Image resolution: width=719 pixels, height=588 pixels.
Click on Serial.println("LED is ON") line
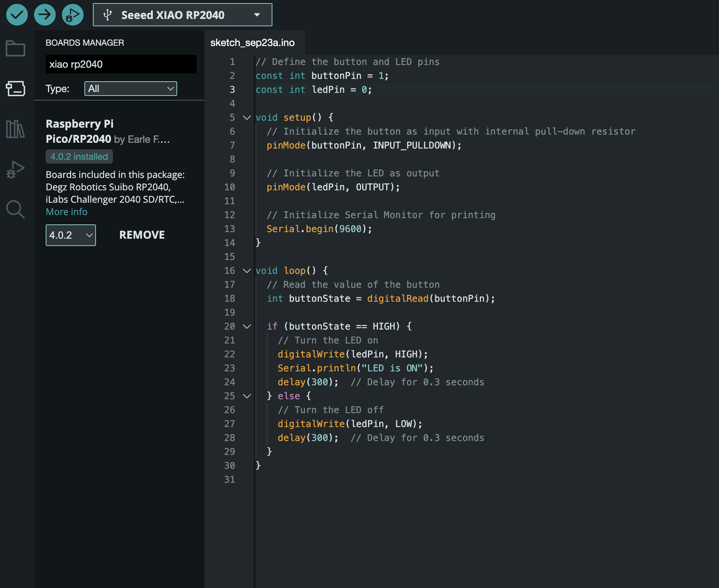coord(356,368)
